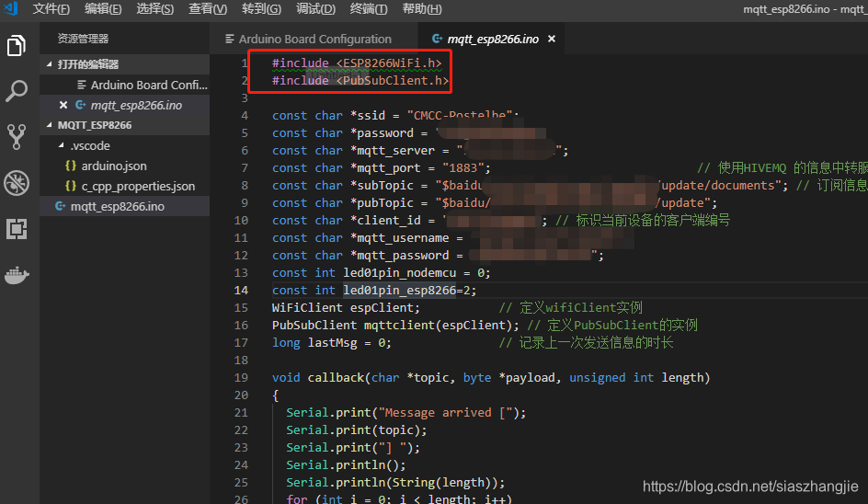Open the 文件(F) menu

click(51, 9)
